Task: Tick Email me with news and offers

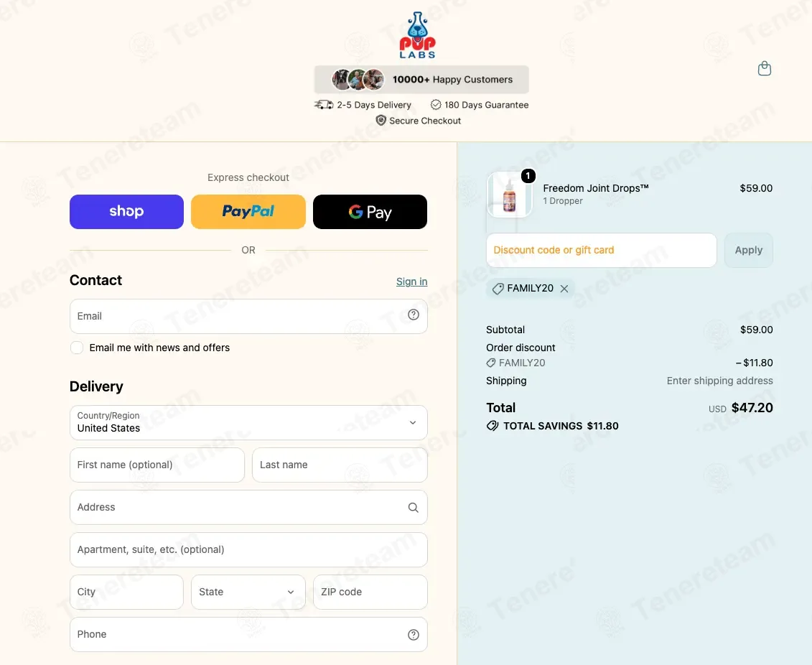Action: click(x=77, y=348)
